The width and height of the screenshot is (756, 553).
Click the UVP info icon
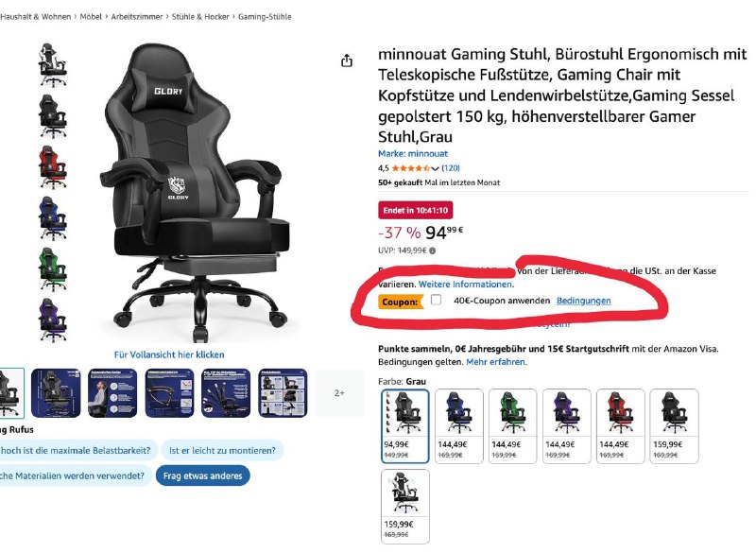(x=433, y=251)
